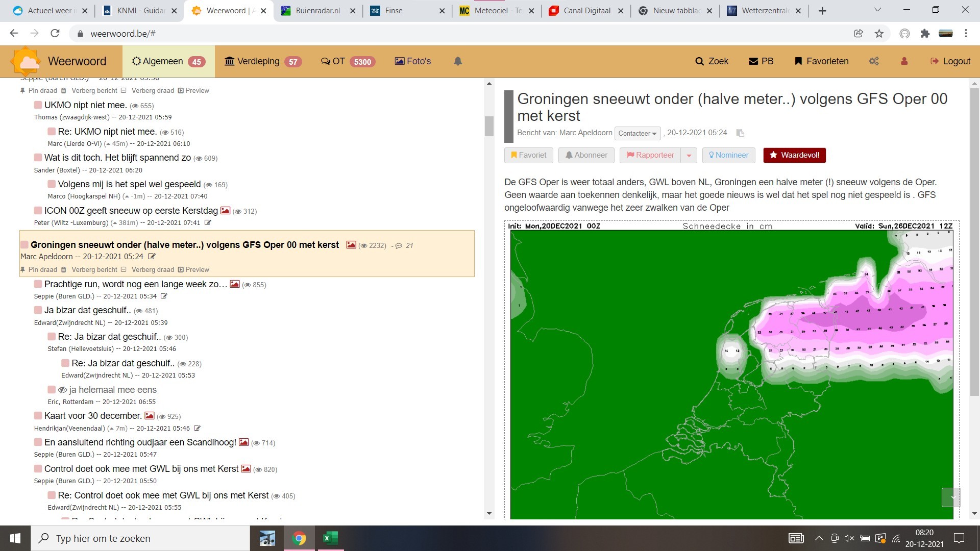Viewport: 980px width, 551px height.
Task: Click the address bar URL field
Action: click(x=459, y=34)
